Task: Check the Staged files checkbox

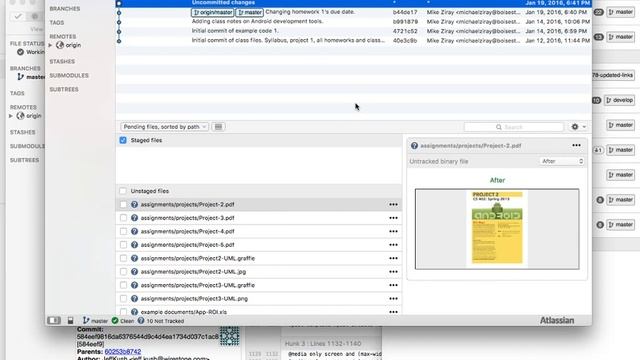Action: coord(123,140)
